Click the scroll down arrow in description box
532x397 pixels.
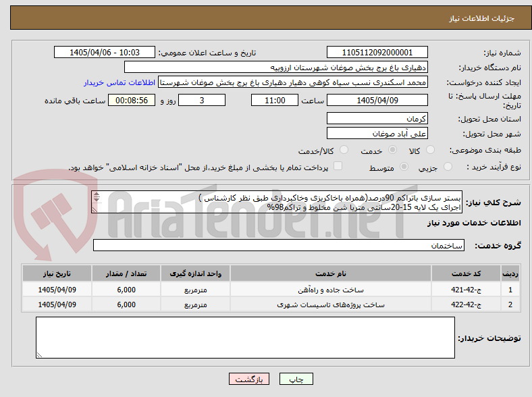coord(97,199)
